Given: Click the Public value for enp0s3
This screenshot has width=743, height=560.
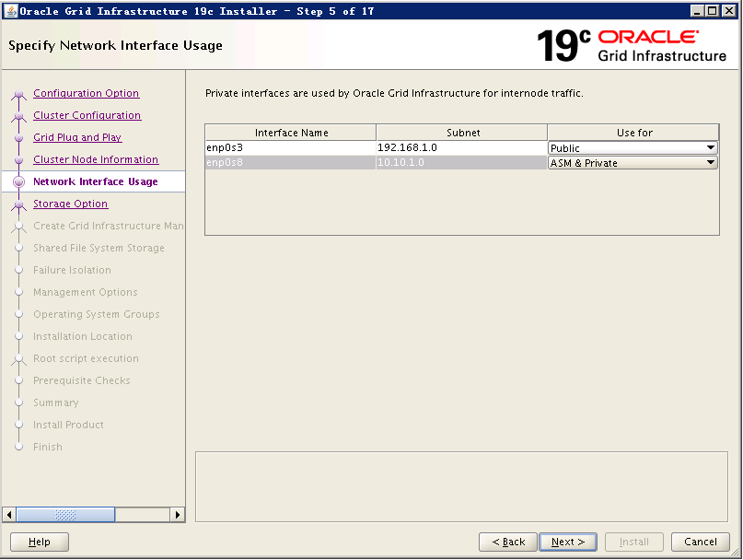Looking at the screenshot, I should coord(564,148).
